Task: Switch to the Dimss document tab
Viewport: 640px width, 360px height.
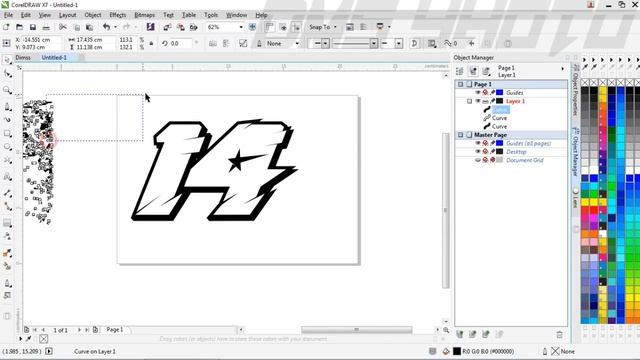Action: pyautogui.click(x=23, y=58)
